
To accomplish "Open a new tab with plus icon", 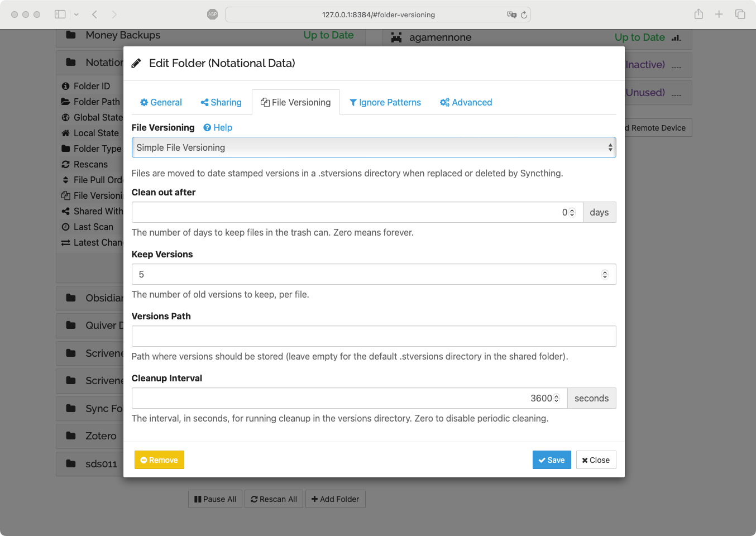I will coord(719,15).
